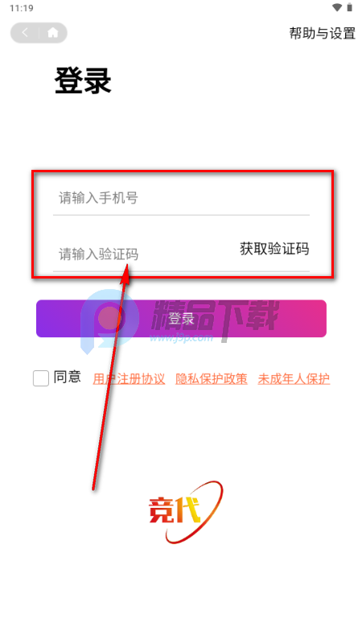Tap the 竞代 logo at the bottom
This screenshot has height=644, width=362.
click(x=186, y=512)
